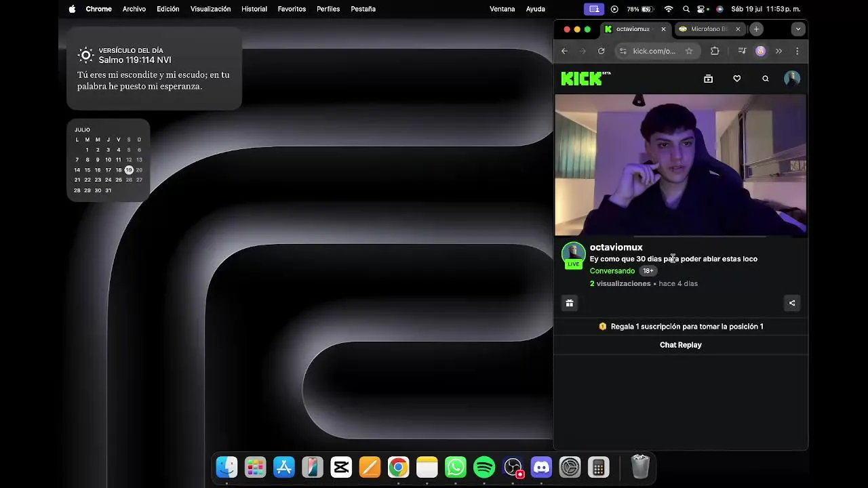
Task: Open the Apple menu
Action: tap(72, 9)
